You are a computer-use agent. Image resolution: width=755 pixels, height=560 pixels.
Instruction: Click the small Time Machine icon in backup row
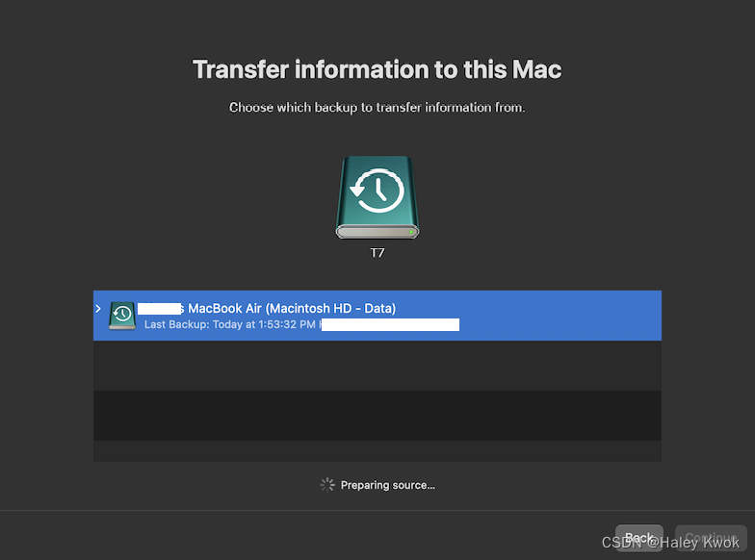[122, 316]
